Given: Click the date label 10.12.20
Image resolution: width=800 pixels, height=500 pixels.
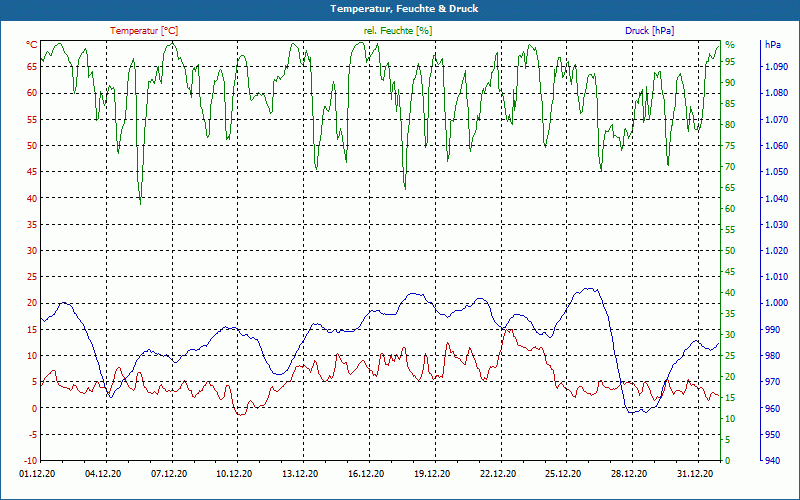Looking at the screenshot, I should tap(234, 474).
